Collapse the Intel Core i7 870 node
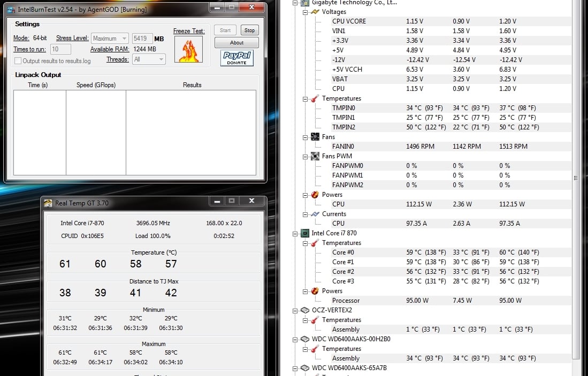 (295, 233)
